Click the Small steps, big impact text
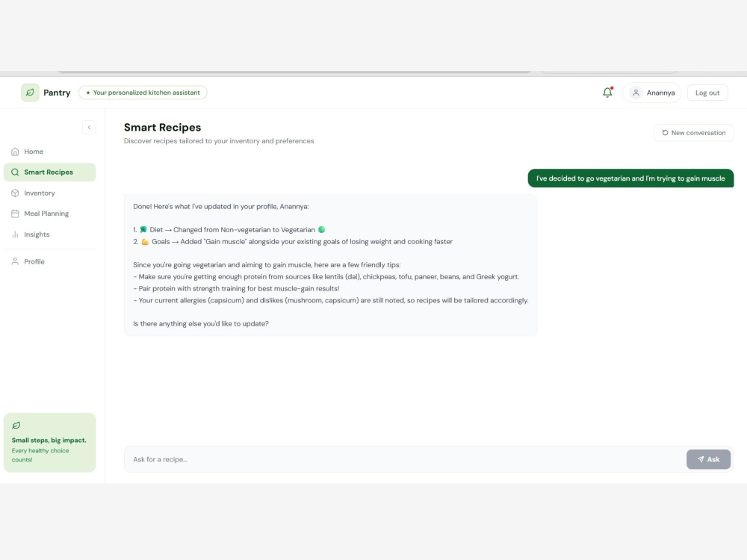This screenshot has width=747, height=560. (x=49, y=440)
